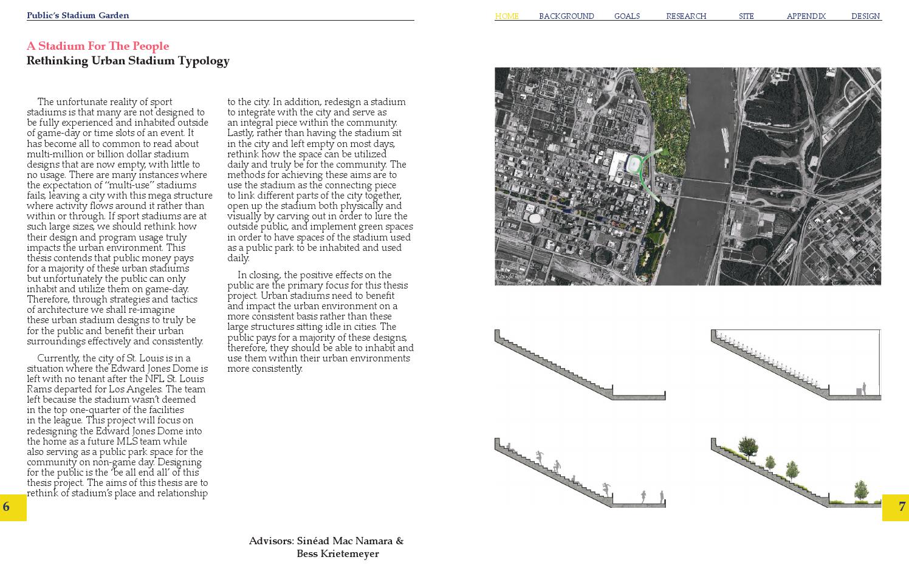The height and width of the screenshot is (588, 909).
Task: Click the paragraph starting 'The unfortunate reality of sport'
Action: pyautogui.click(x=119, y=222)
